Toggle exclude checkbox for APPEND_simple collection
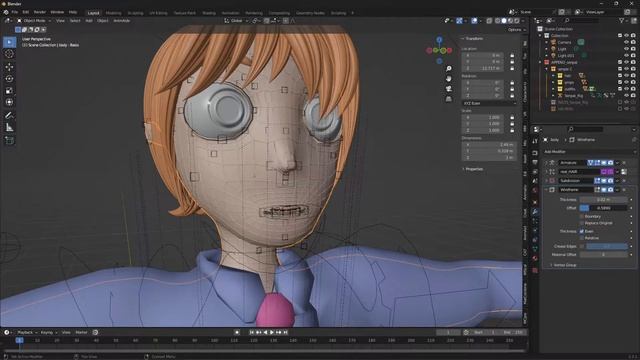 [x=620, y=62]
